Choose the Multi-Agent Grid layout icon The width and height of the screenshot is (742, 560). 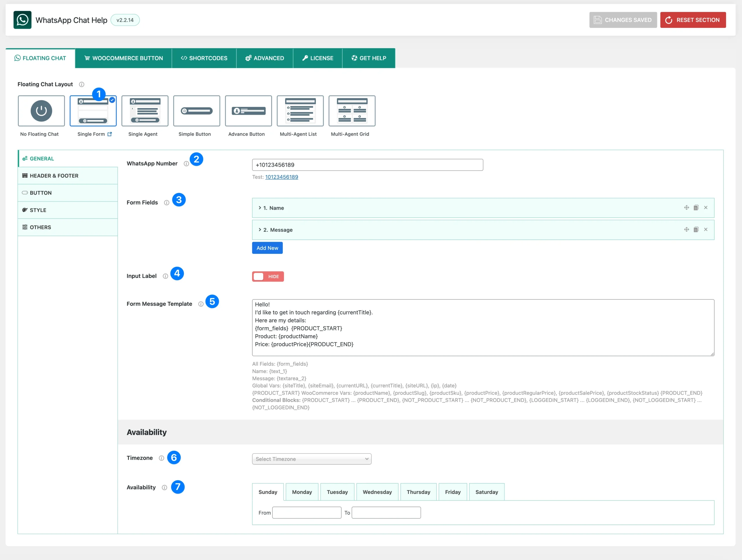(352, 111)
